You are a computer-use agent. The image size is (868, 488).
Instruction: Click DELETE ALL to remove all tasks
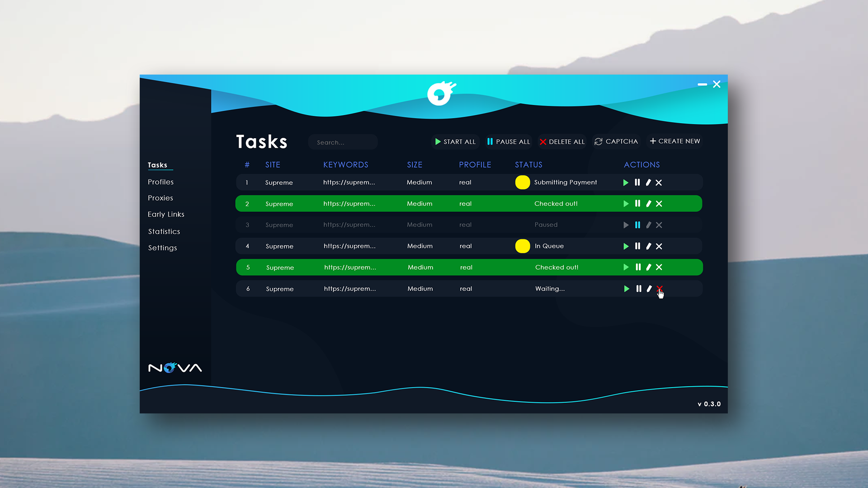pyautogui.click(x=562, y=142)
